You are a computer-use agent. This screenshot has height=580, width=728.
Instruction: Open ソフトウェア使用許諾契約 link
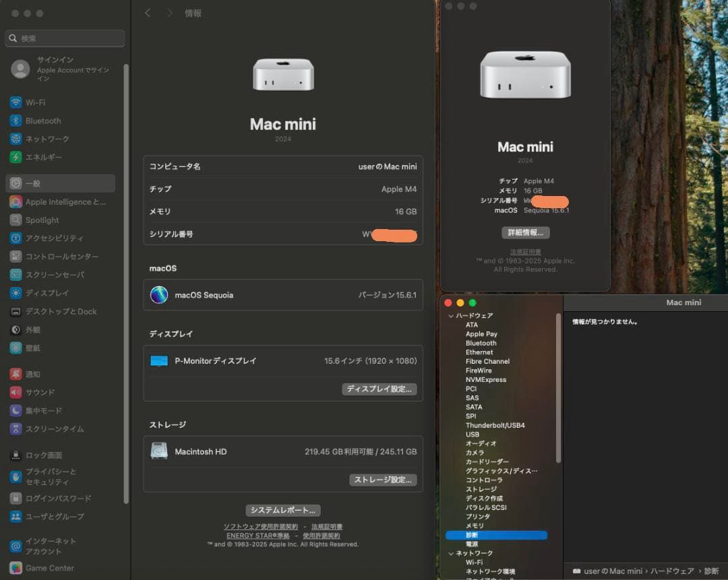260,526
